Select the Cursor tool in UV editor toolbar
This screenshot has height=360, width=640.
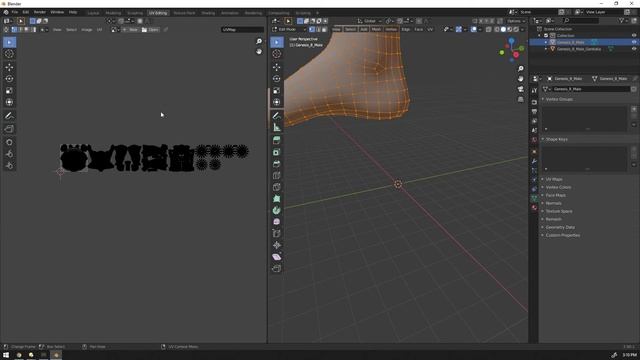(x=9, y=53)
